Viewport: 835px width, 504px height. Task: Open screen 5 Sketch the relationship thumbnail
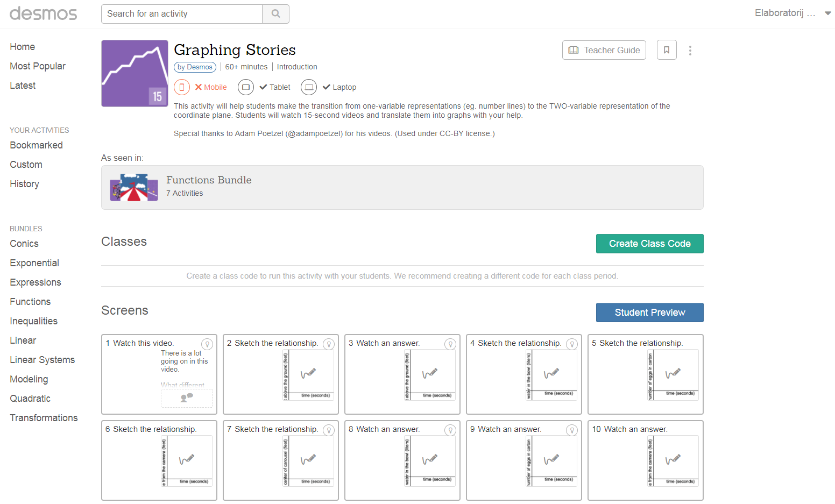click(x=645, y=374)
